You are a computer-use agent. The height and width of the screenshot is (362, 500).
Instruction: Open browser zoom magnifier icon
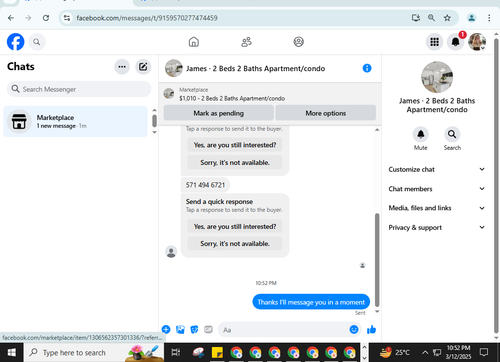click(431, 18)
